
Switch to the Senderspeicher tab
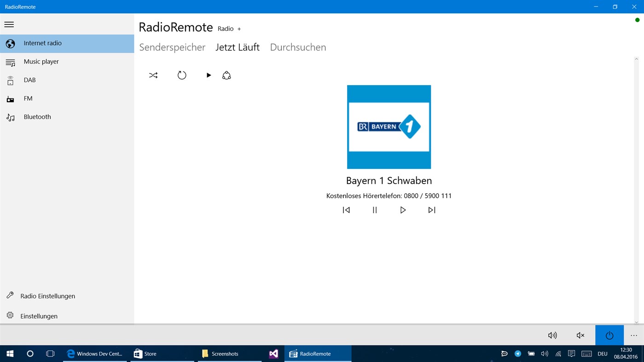172,47
